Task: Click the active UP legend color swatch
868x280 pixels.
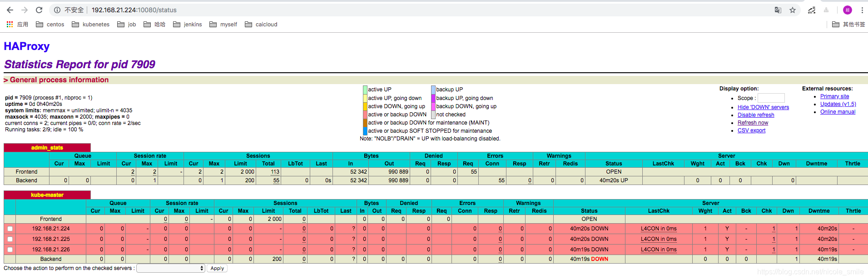Action: click(x=365, y=90)
